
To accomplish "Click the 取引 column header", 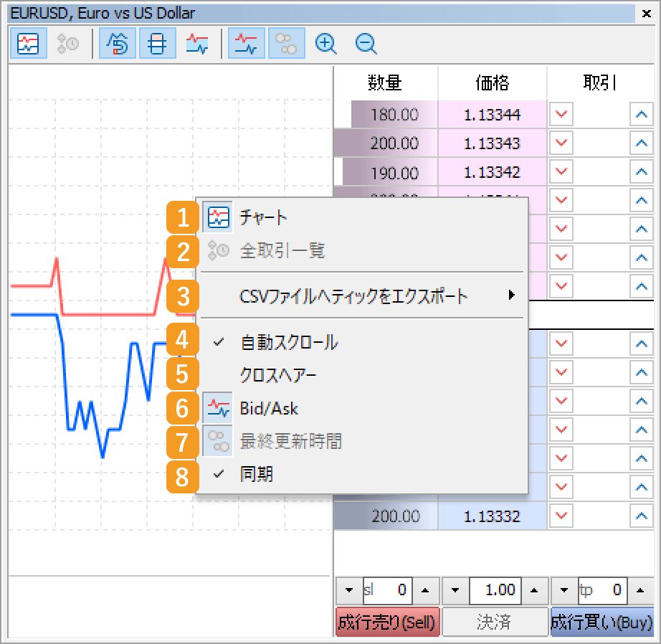I will pyautogui.click(x=600, y=82).
